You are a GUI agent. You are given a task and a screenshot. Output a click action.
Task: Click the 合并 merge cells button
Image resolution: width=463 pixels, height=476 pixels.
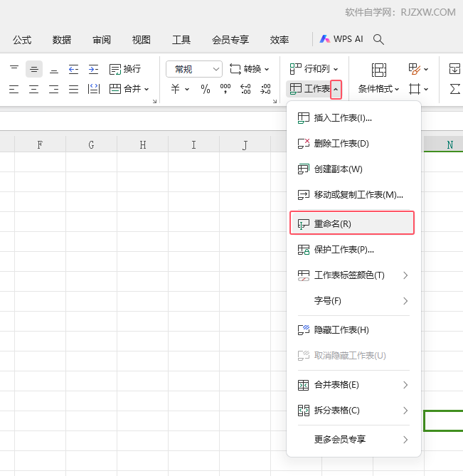(x=125, y=89)
